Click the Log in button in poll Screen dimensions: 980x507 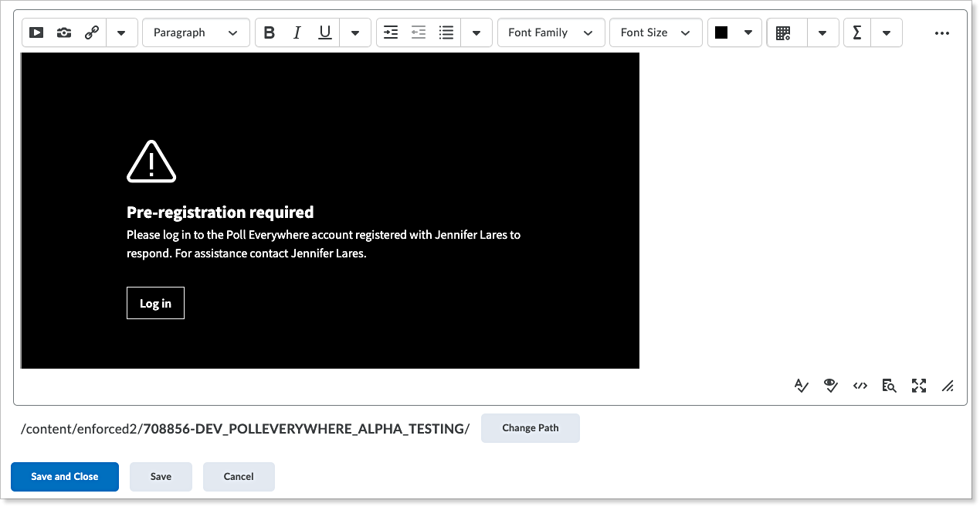click(x=155, y=303)
